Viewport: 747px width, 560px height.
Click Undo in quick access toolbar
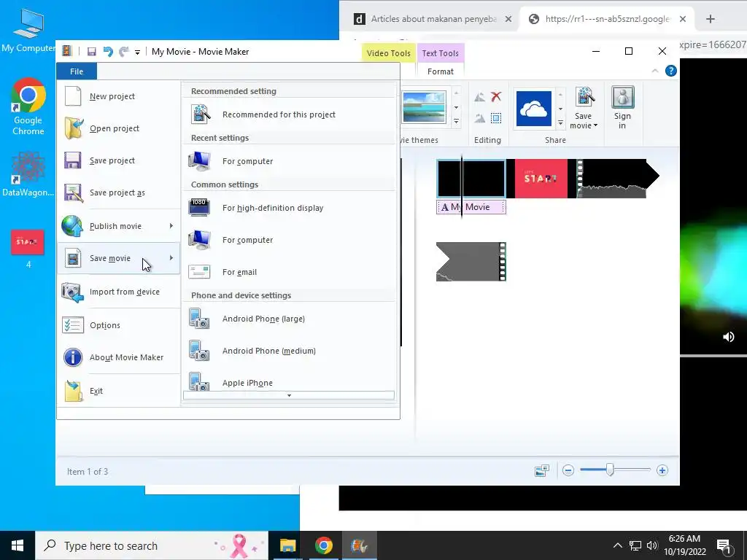click(x=108, y=52)
